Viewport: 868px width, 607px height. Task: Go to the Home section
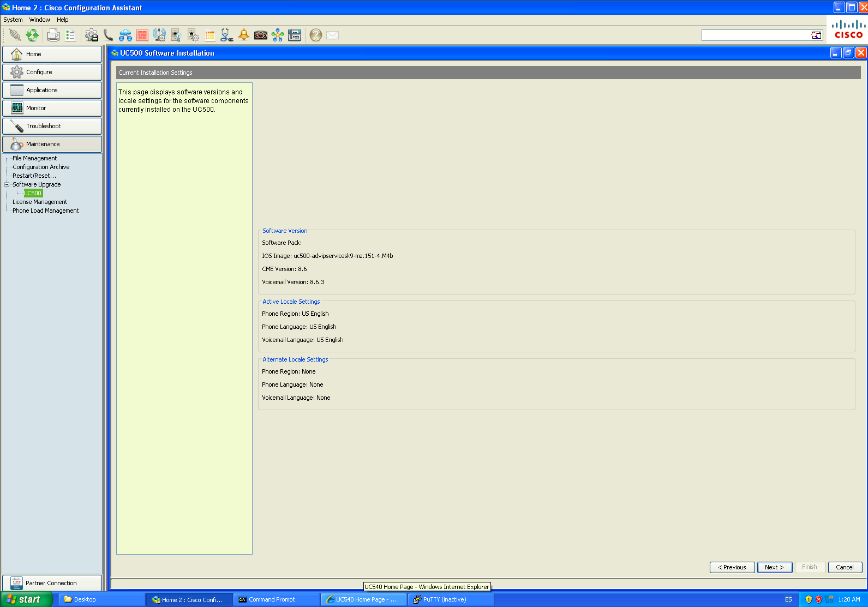[x=52, y=54]
